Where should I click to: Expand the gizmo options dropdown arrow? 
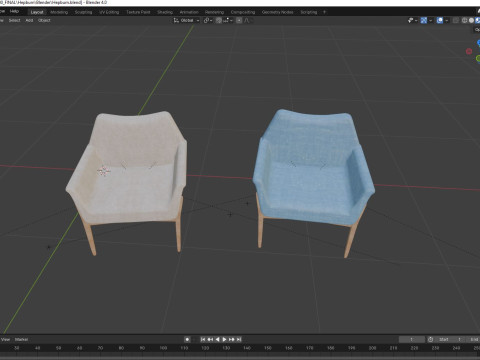tap(430, 20)
